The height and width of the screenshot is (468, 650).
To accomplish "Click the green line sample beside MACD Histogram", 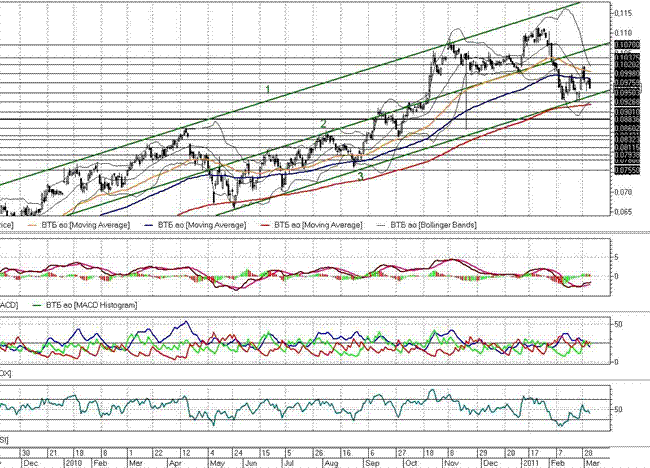I will pos(38,306).
